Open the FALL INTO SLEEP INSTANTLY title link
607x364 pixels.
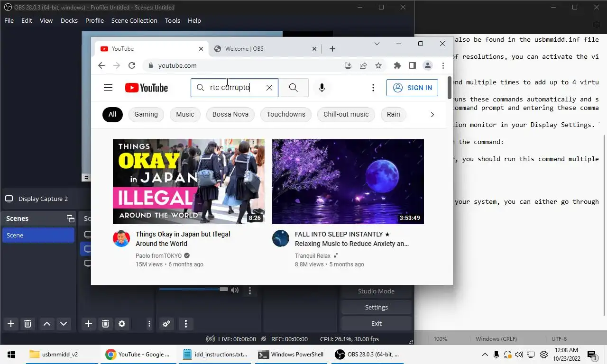(x=352, y=239)
